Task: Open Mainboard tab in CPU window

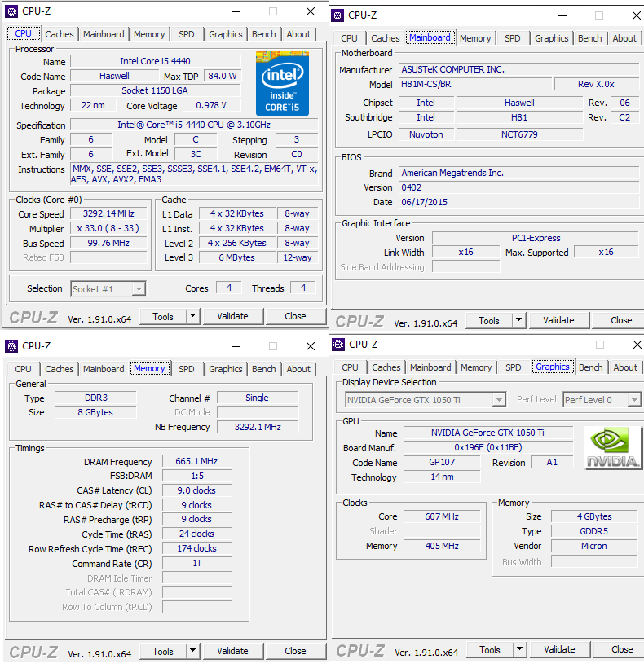Action: tap(104, 34)
